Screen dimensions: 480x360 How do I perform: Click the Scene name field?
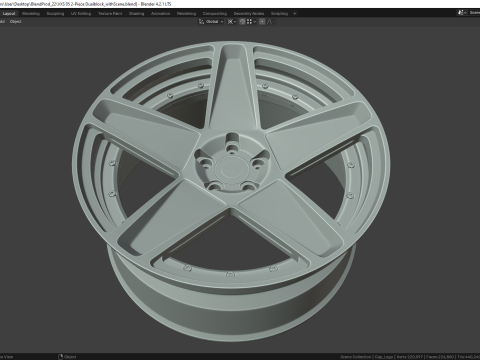474,13
